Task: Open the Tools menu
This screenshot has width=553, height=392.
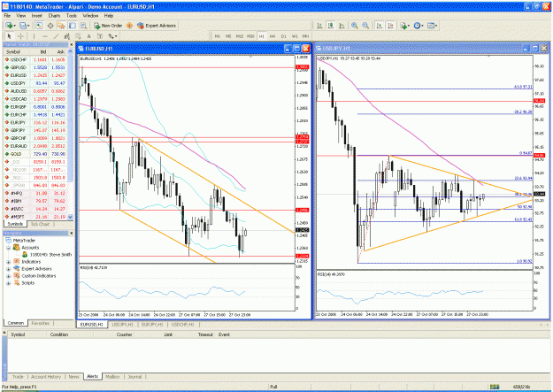Action: pos(72,16)
